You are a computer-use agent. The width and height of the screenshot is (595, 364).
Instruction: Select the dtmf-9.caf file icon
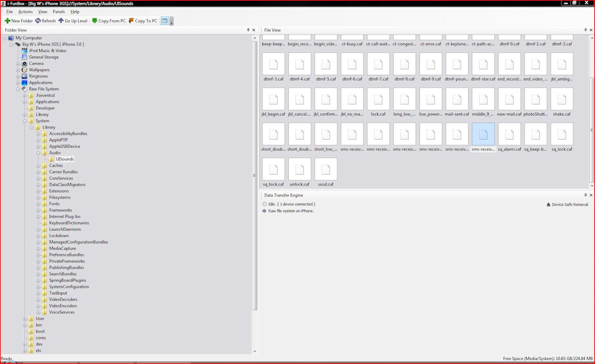coord(431,64)
